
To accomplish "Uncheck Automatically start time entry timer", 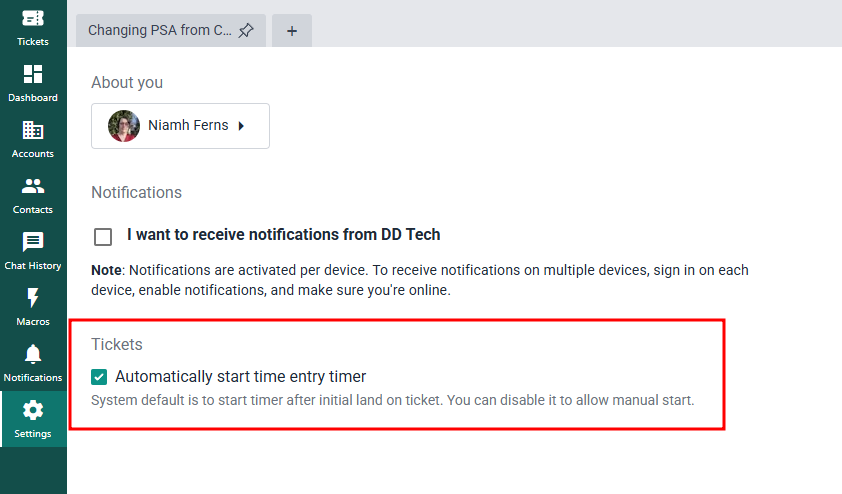I will point(99,377).
